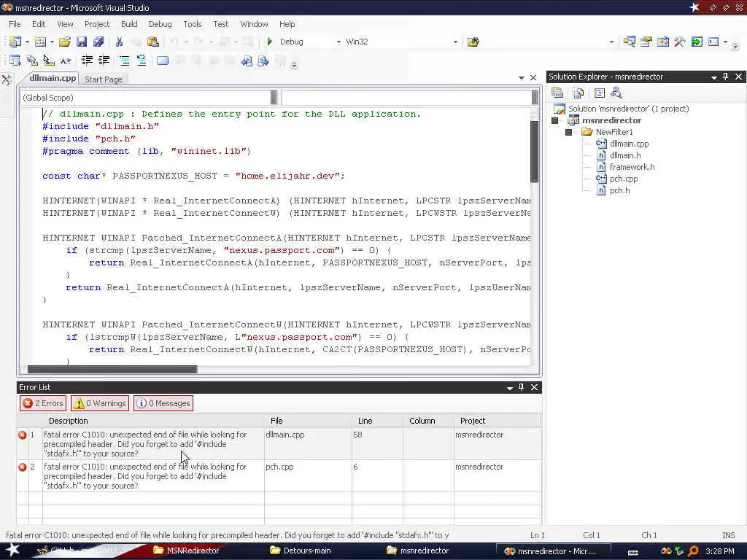Toggle the 0 Messages filter
The height and width of the screenshot is (560, 747).
(163, 403)
